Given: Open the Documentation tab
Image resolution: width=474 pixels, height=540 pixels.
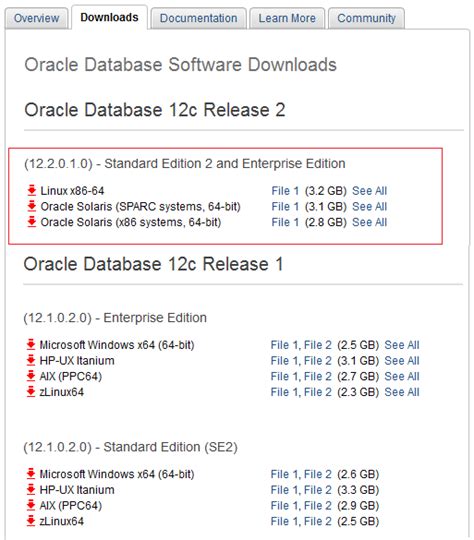Looking at the screenshot, I should 198,18.
